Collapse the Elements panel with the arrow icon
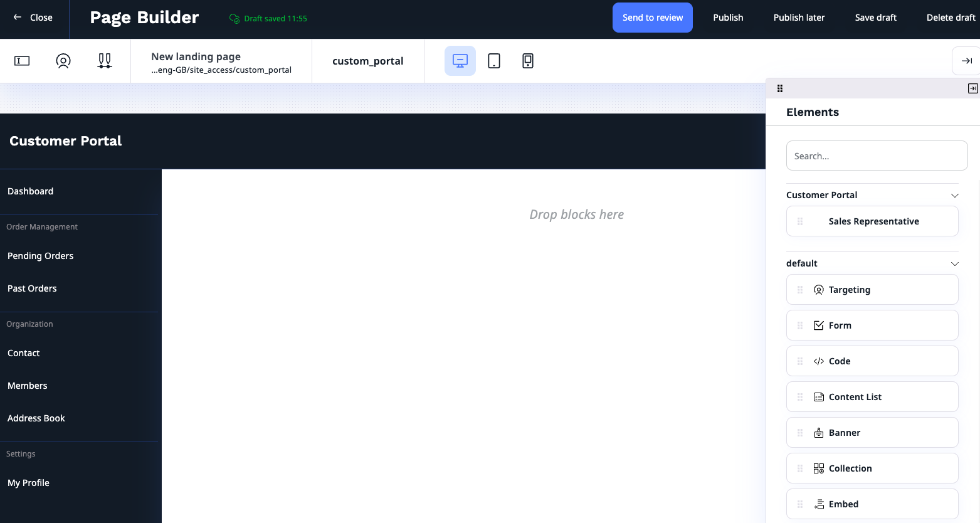 (x=972, y=88)
